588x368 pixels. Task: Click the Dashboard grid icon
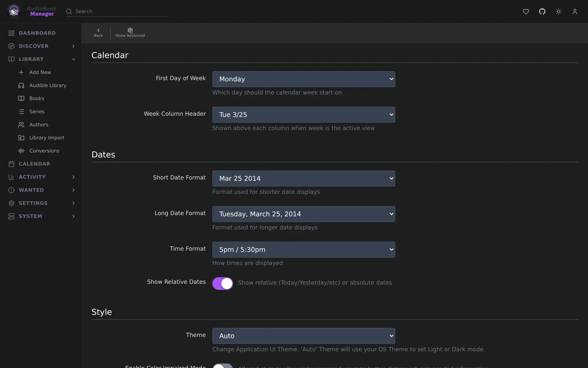coord(11,33)
